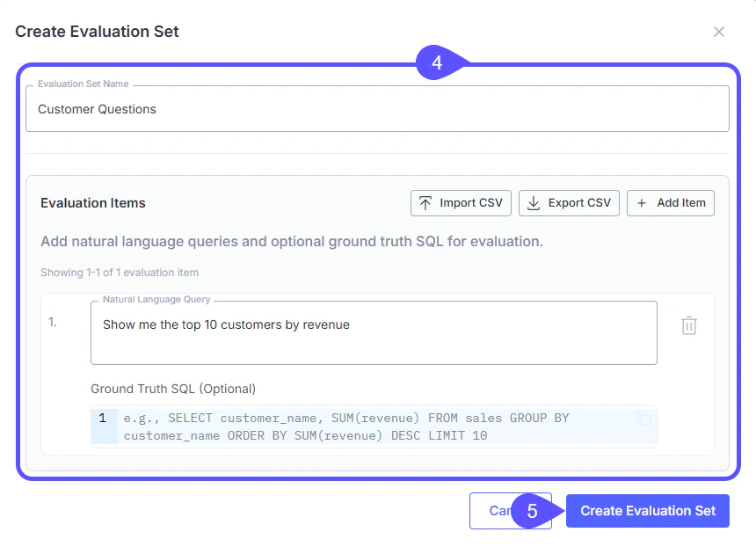Add a new evaluation item
The height and width of the screenshot is (554, 756).
coord(670,203)
